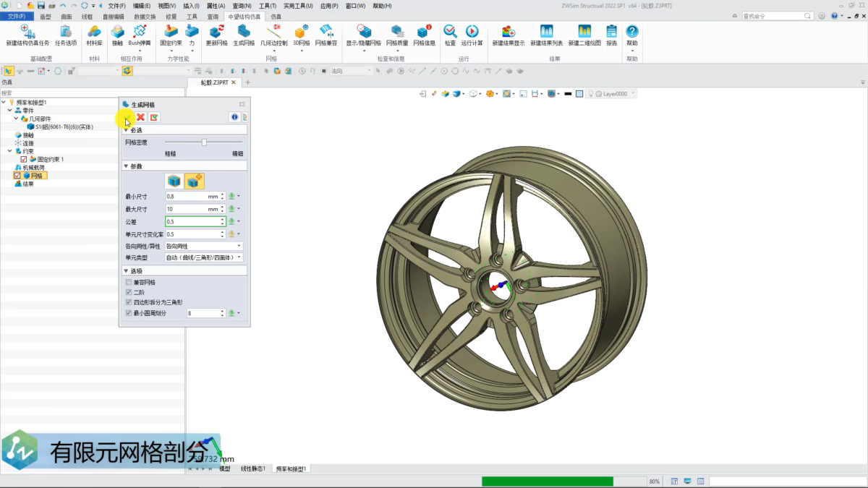The height and width of the screenshot is (488, 868).
Task: Select the cube-with-plus mesh mode button
Action: (195, 181)
